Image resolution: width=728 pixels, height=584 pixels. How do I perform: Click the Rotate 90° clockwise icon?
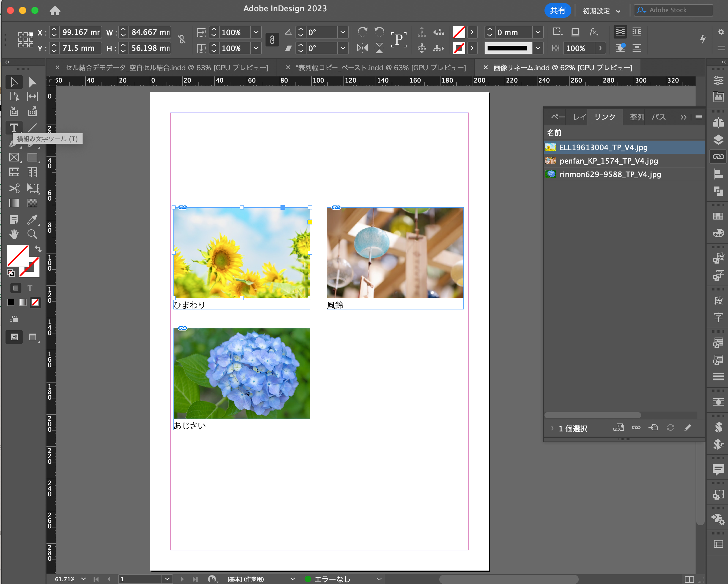362,32
